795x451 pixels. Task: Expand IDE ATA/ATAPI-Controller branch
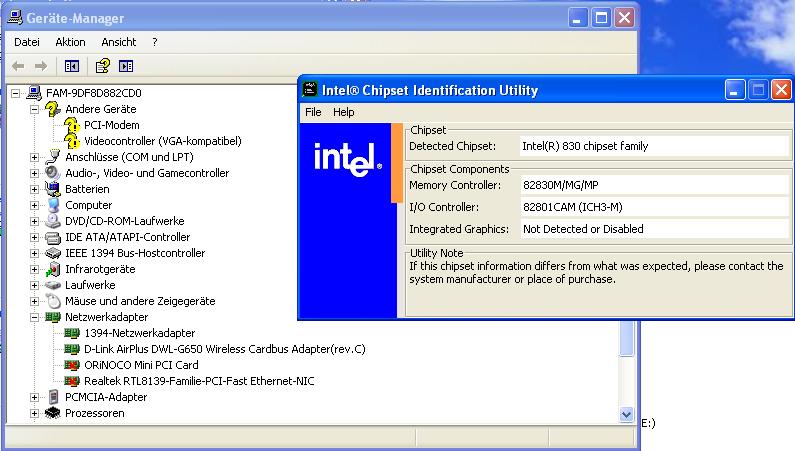(34, 238)
